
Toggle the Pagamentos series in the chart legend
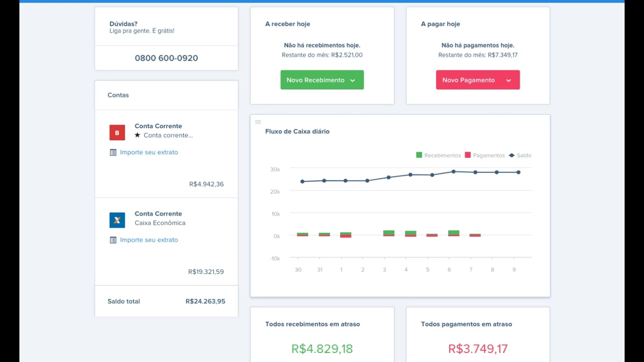pyautogui.click(x=485, y=155)
